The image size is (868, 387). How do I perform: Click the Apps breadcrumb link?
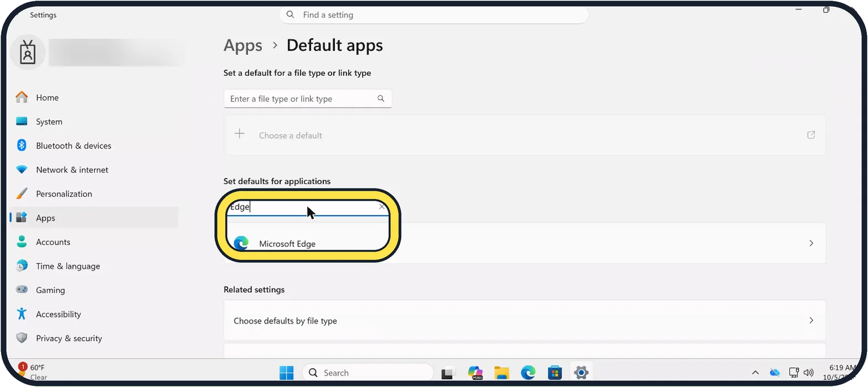tap(243, 45)
